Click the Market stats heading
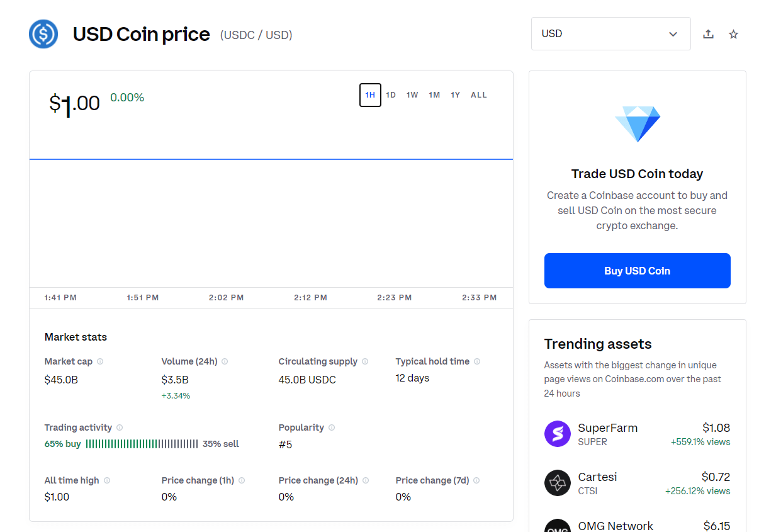759x532 pixels. tap(76, 337)
